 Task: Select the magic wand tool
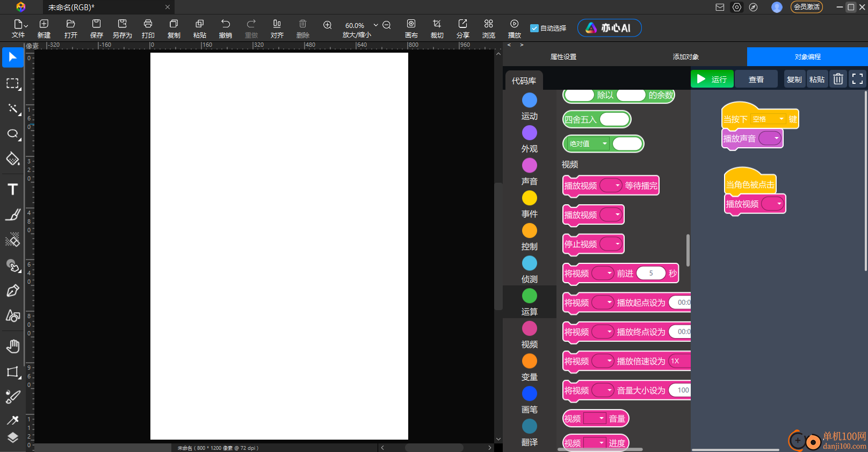(x=13, y=109)
